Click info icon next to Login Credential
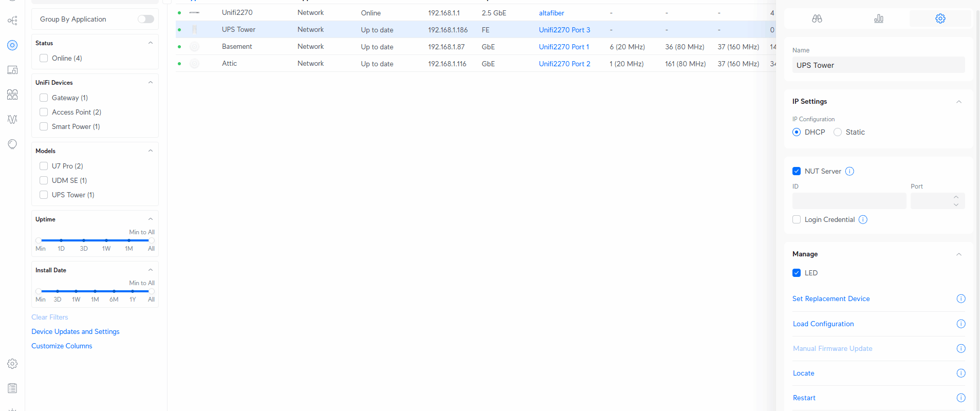The height and width of the screenshot is (411, 980). click(x=863, y=219)
